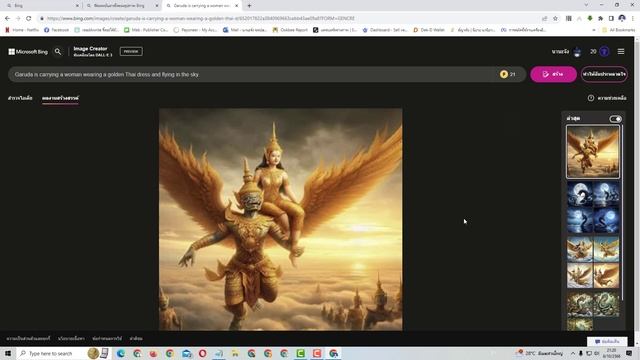640x360 pixels.
Task: Show hidden system tray icons
Action: [573, 353]
